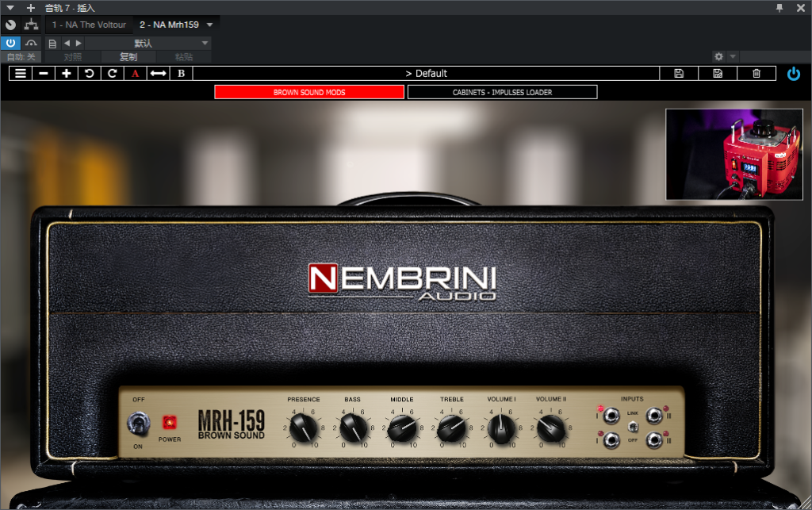Adjust the VOLUME II knob
Viewport: 812px width, 510px height.
pos(551,428)
